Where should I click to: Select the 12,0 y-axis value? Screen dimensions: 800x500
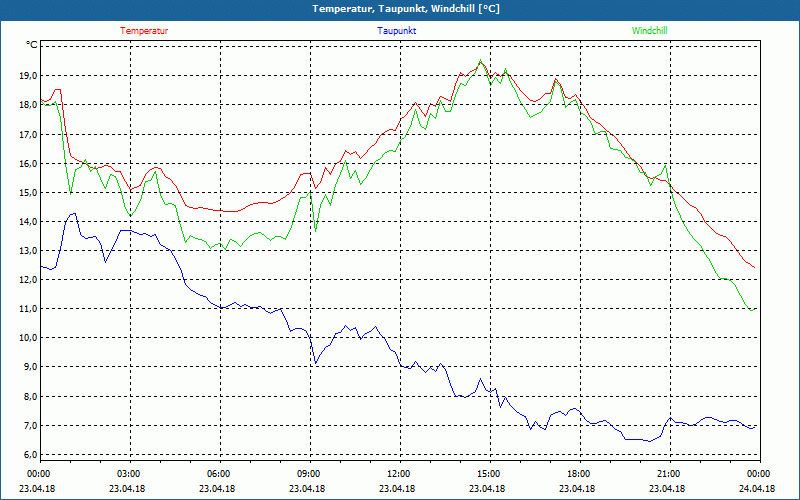[29, 280]
